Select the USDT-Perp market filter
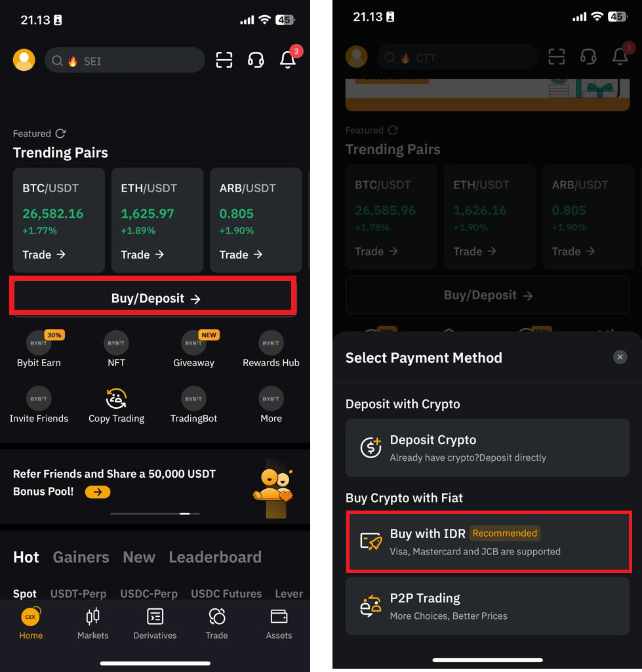 (79, 593)
